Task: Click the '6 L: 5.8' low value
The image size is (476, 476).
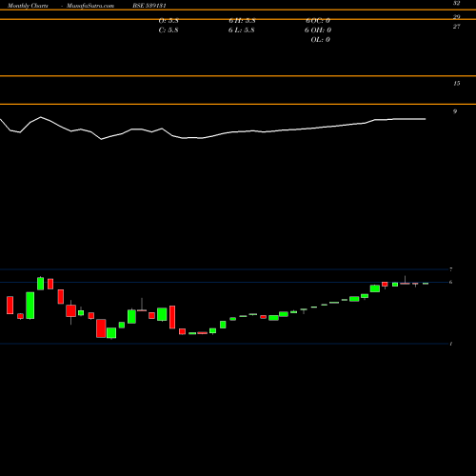Action: pos(242,30)
